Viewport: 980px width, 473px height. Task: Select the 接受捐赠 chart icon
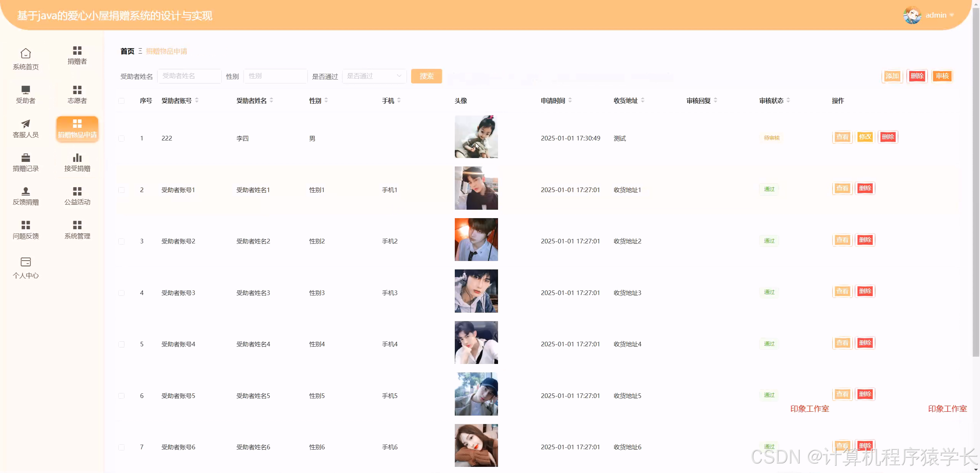[x=77, y=158]
